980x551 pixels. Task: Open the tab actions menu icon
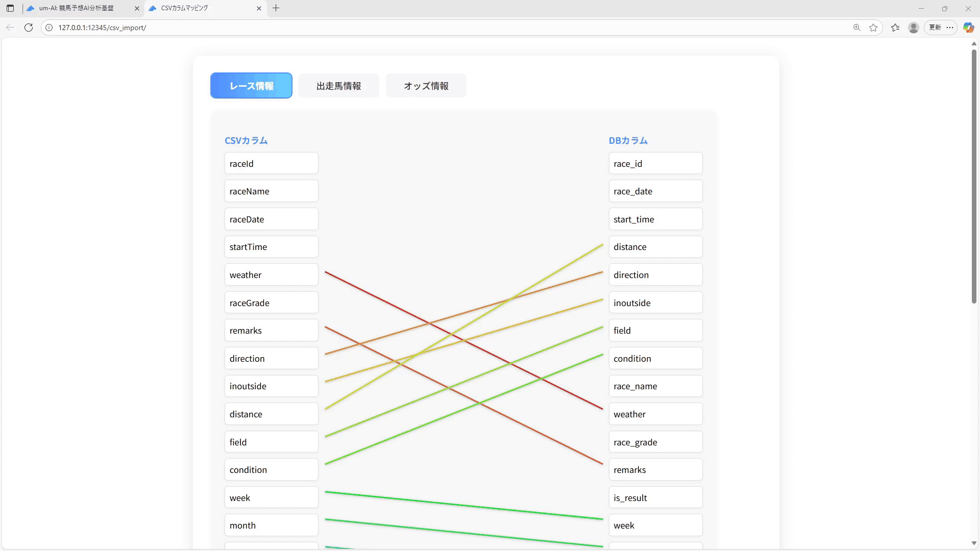10,8
